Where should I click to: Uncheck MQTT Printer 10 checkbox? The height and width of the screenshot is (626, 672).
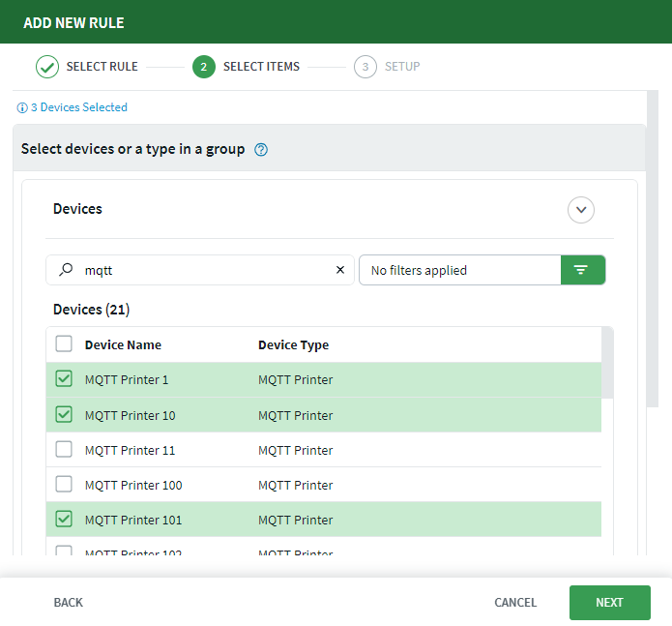(x=64, y=415)
